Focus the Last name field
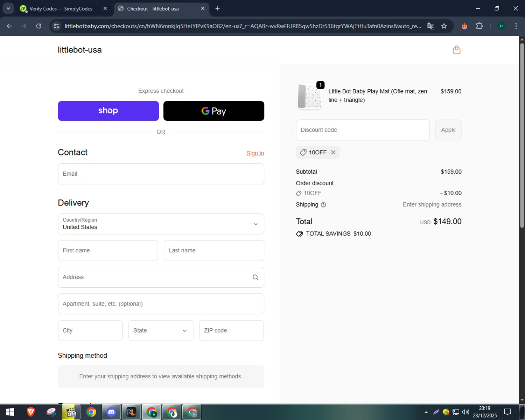Image resolution: width=525 pixels, height=420 pixels. coord(214,251)
